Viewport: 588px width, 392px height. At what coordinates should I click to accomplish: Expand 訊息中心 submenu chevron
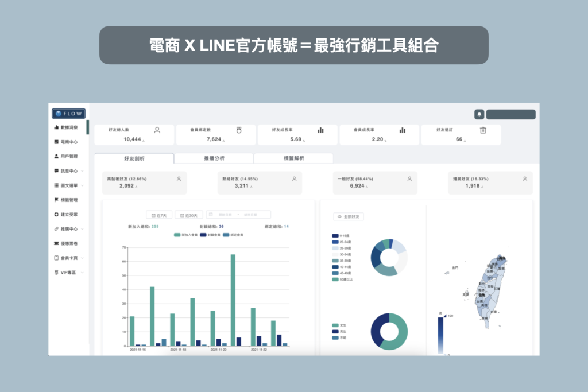[82, 171]
